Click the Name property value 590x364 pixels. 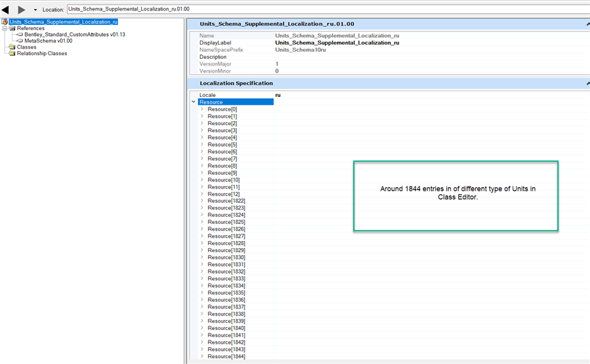(x=337, y=36)
